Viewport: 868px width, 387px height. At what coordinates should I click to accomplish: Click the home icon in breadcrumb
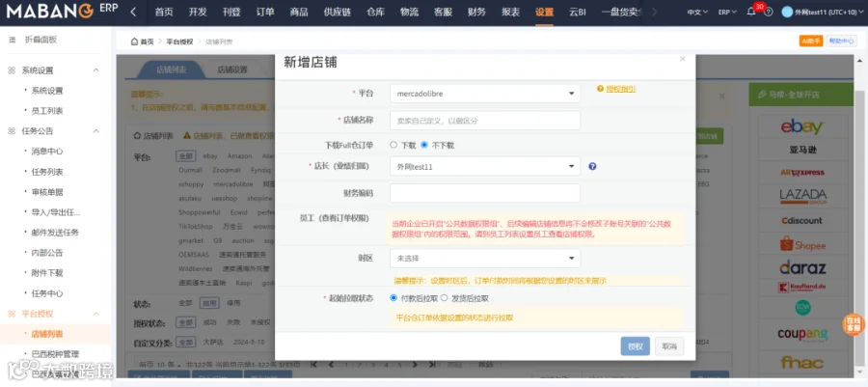coord(134,41)
